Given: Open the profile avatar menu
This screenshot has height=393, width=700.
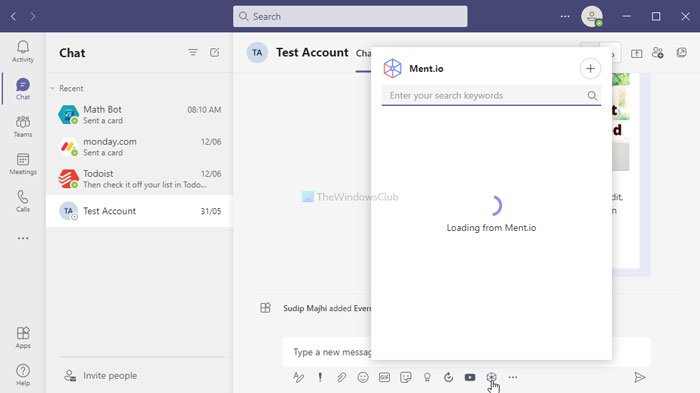Looking at the screenshot, I should (x=592, y=17).
